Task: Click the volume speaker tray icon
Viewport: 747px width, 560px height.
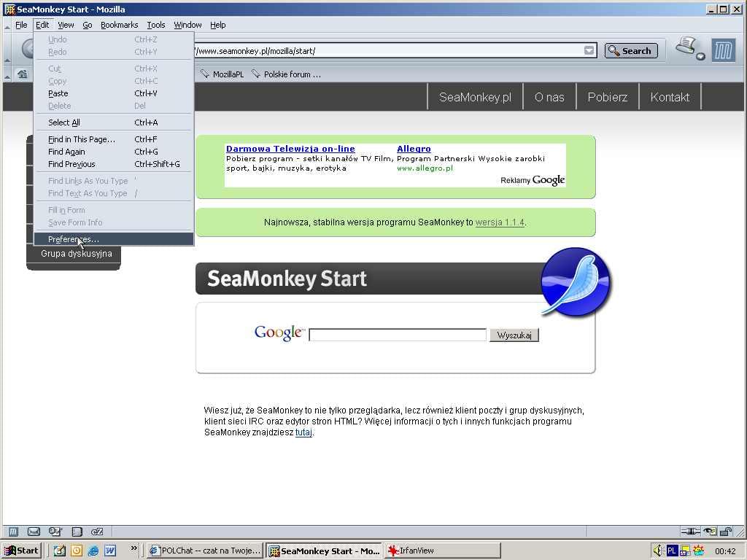Action: point(659,551)
